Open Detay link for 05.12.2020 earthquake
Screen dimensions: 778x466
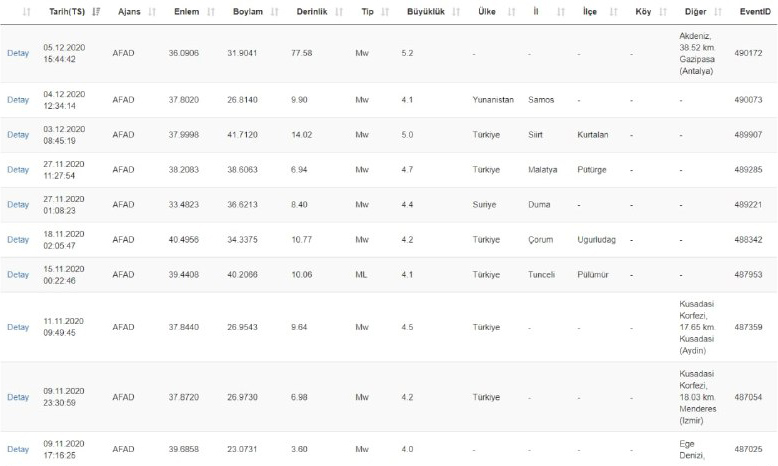pos(18,53)
